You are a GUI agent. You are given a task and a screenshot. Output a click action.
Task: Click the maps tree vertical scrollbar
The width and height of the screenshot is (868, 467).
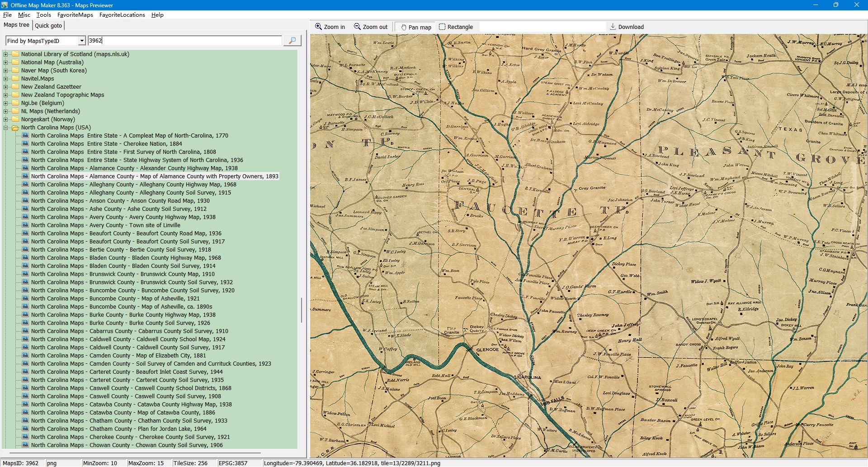coord(302,310)
